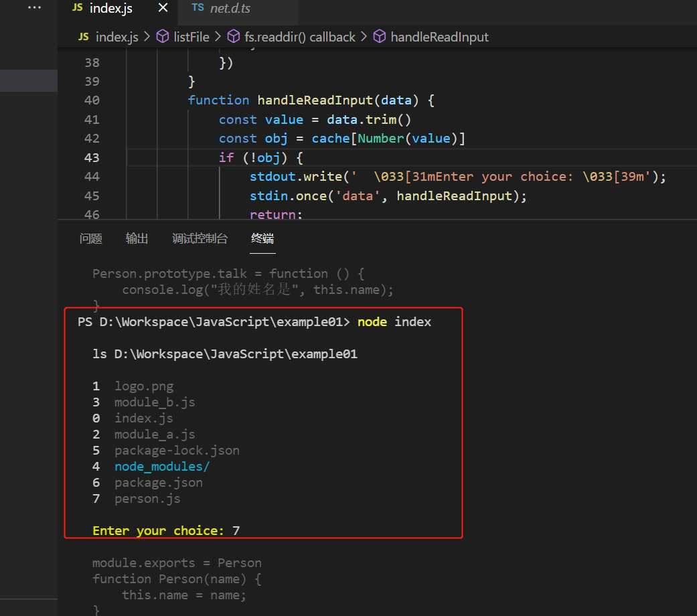The image size is (697, 616).
Task: Click logo.png in terminal file list
Action: 144,386
